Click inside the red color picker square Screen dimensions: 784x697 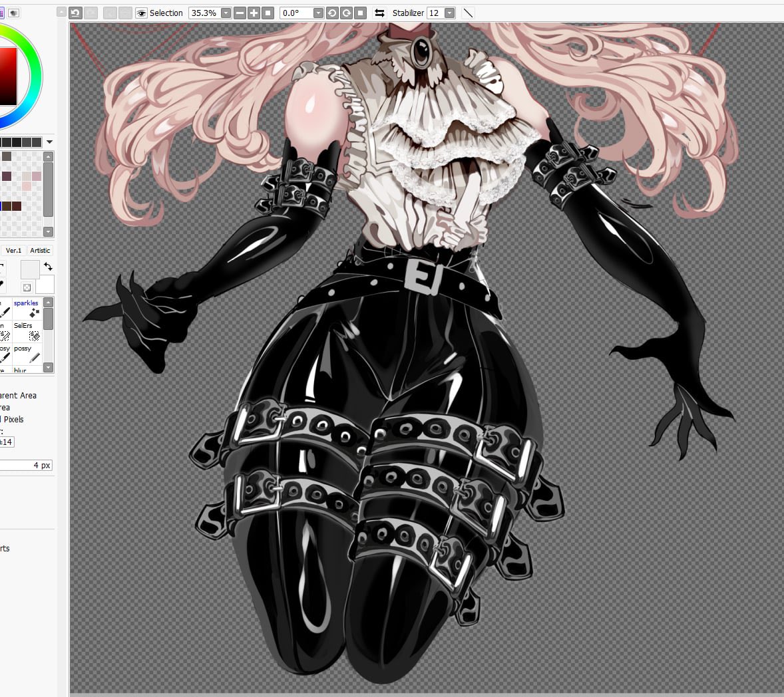point(8,76)
